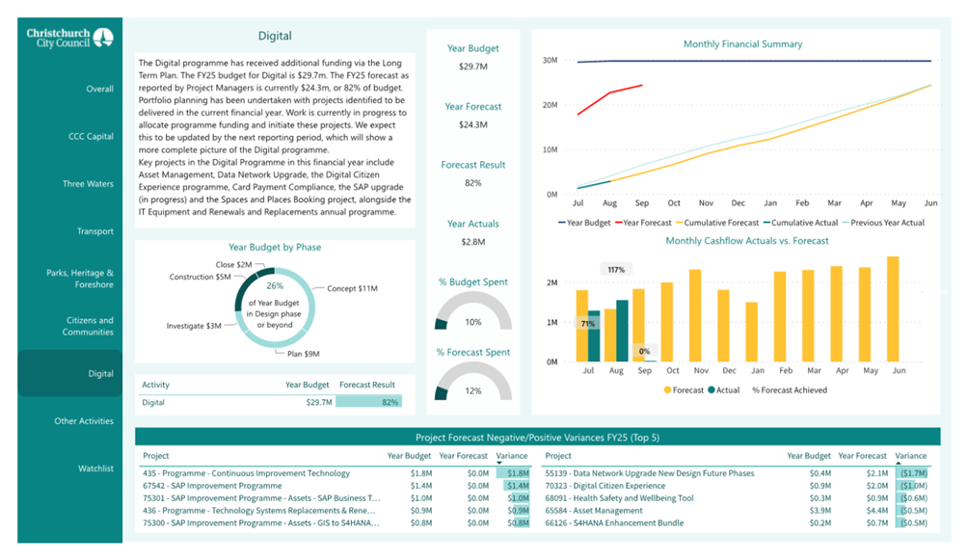The width and height of the screenshot is (968, 560).
Task: Click Cumulative Forecast legend entry
Action: coord(717,223)
